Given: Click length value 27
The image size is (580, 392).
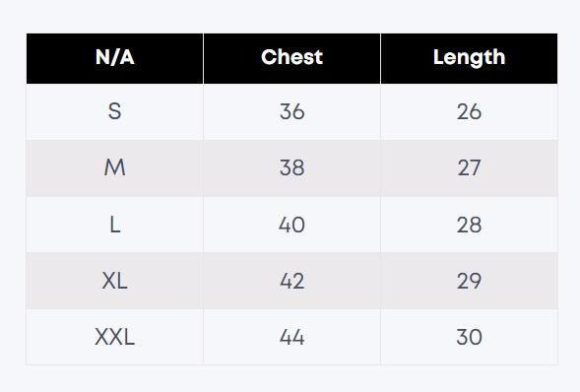Looking at the screenshot, I should point(469,167).
